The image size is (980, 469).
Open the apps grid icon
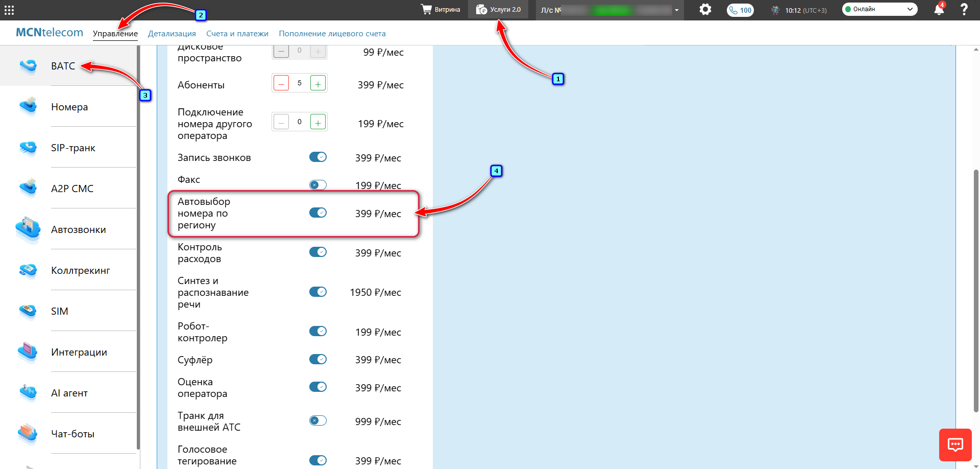[9, 10]
